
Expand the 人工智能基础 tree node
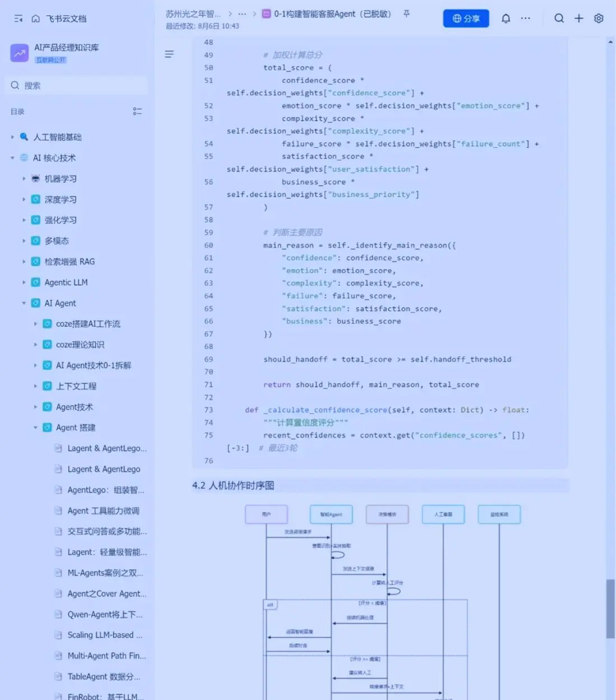(x=12, y=137)
